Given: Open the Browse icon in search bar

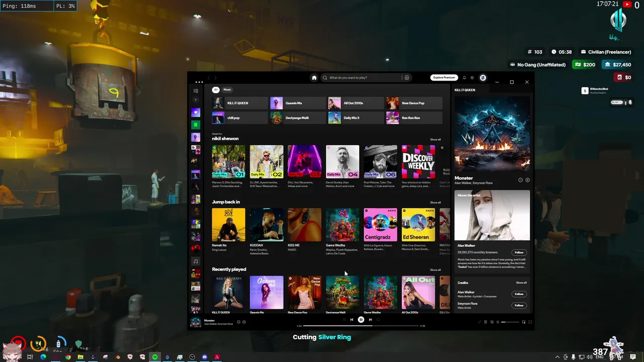Looking at the screenshot, I should coord(407,77).
